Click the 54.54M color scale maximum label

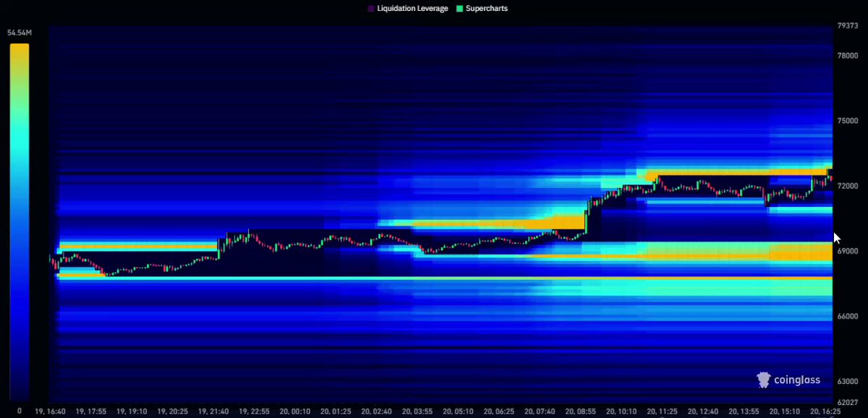click(x=20, y=33)
